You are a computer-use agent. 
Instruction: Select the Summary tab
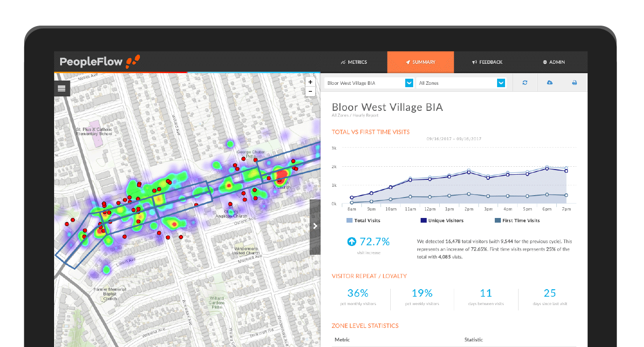click(x=421, y=62)
